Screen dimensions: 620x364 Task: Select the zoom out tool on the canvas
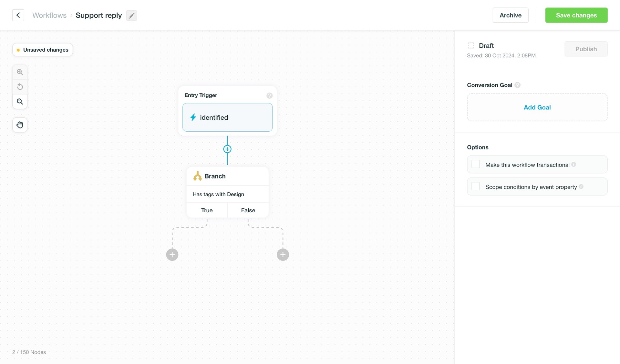[x=20, y=101]
